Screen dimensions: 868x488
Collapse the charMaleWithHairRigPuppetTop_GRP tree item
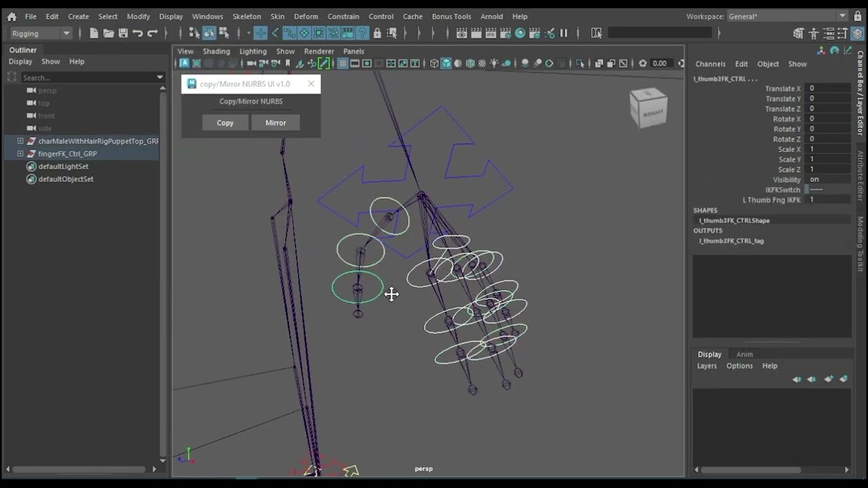[x=19, y=140]
